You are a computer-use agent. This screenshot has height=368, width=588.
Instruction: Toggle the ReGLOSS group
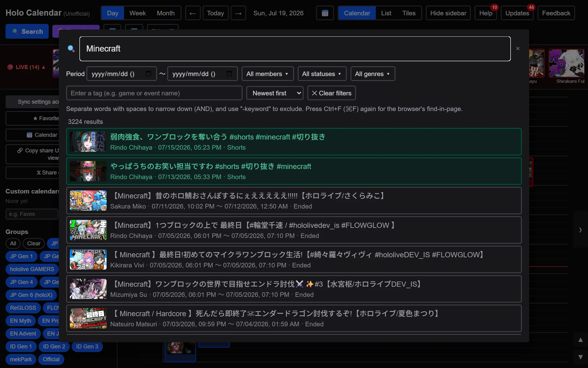click(x=23, y=308)
